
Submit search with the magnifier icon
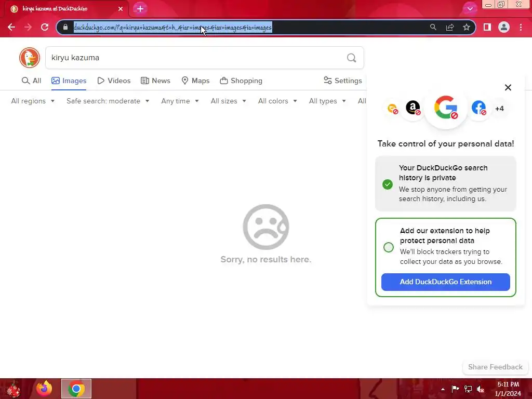(x=352, y=58)
